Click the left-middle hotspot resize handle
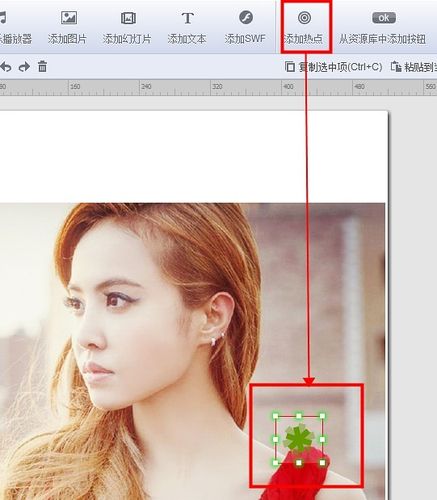This screenshot has height=500, width=437. point(275,439)
